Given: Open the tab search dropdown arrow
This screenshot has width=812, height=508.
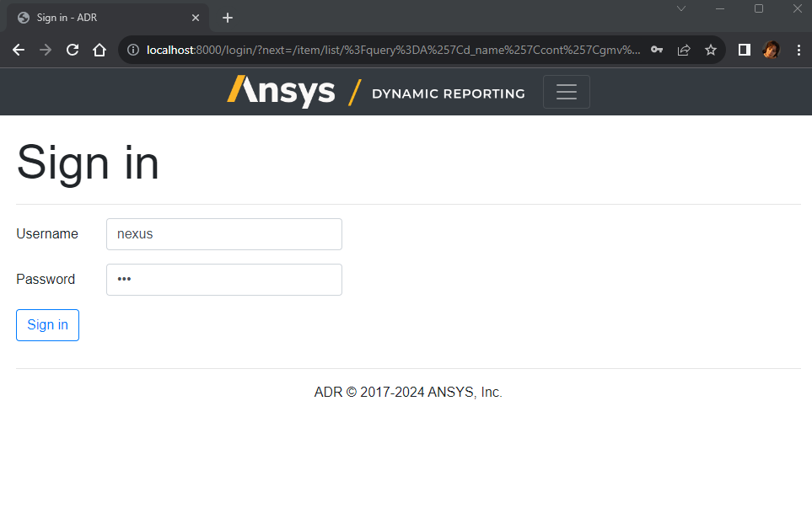Looking at the screenshot, I should [681, 8].
